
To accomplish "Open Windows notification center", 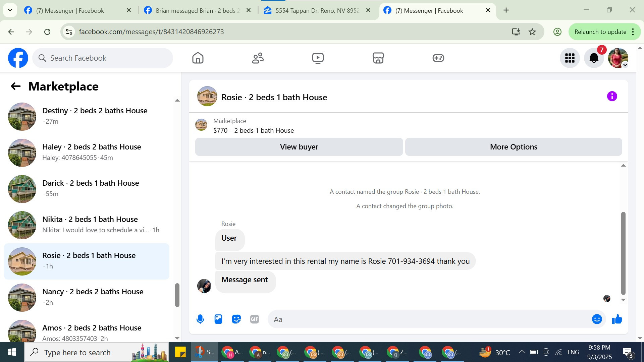I will point(628,352).
